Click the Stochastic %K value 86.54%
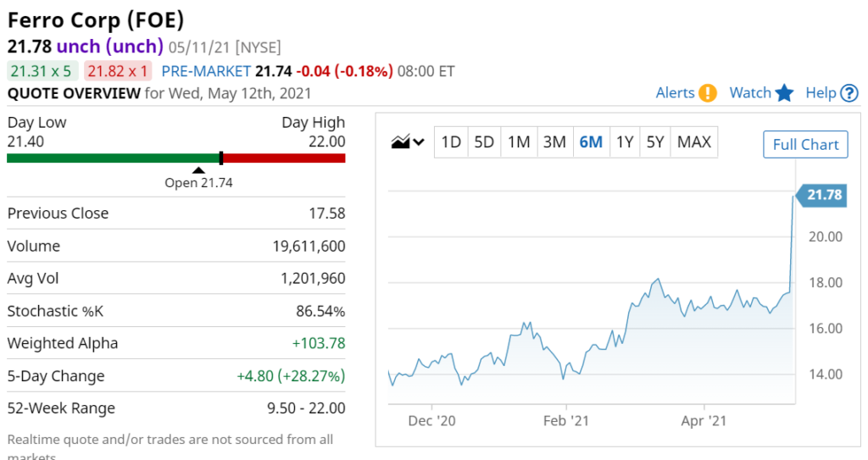This screenshot has height=460, width=868. 320,311
